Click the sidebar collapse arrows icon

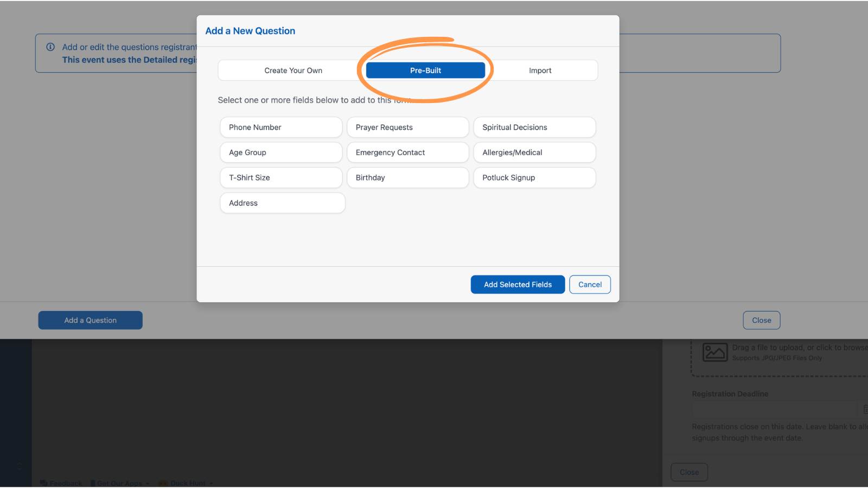[20, 466]
